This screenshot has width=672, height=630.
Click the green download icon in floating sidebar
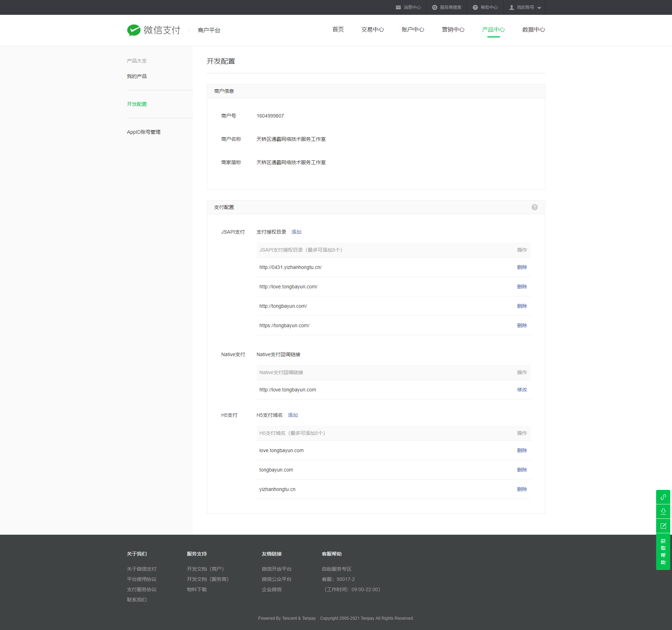point(663,511)
